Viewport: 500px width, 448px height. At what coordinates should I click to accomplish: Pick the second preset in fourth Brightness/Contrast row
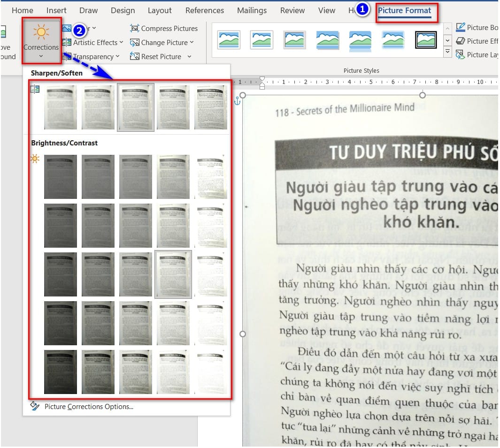98,323
